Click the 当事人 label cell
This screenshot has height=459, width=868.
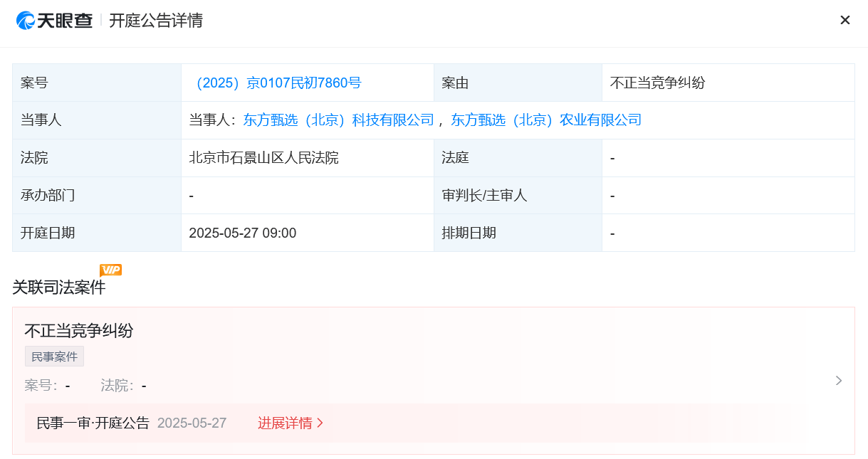point(97,120)
